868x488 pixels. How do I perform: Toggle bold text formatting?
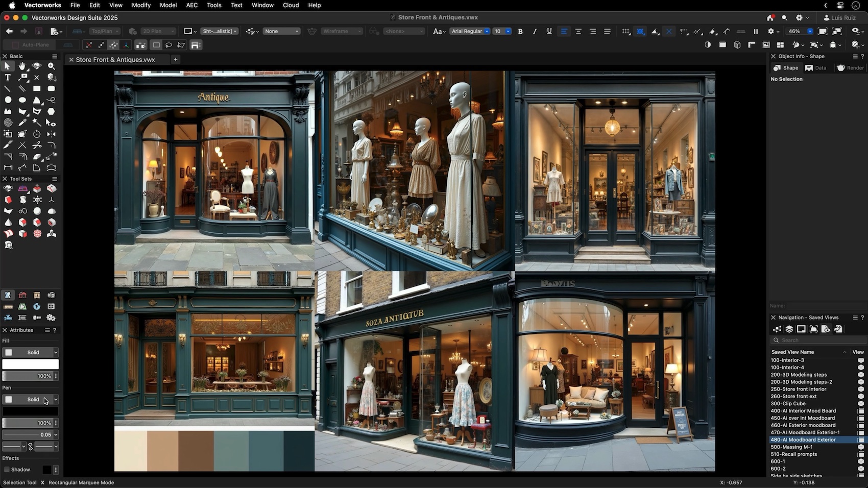click(520, 31)
